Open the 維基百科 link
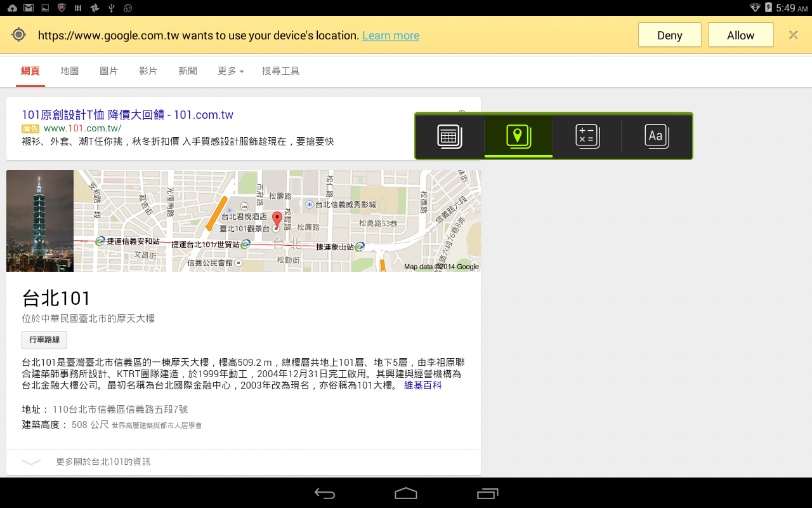812x508 pixels. tap(423, 385)
